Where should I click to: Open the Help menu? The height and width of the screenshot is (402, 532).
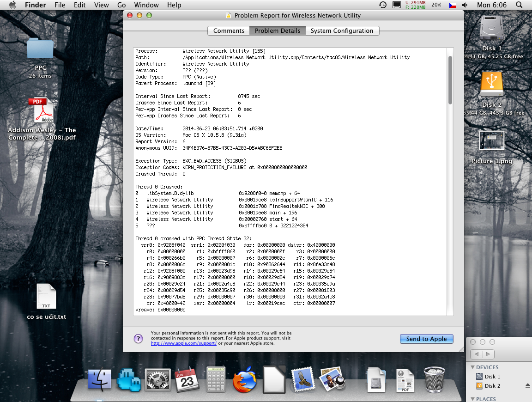pos(174,5)
